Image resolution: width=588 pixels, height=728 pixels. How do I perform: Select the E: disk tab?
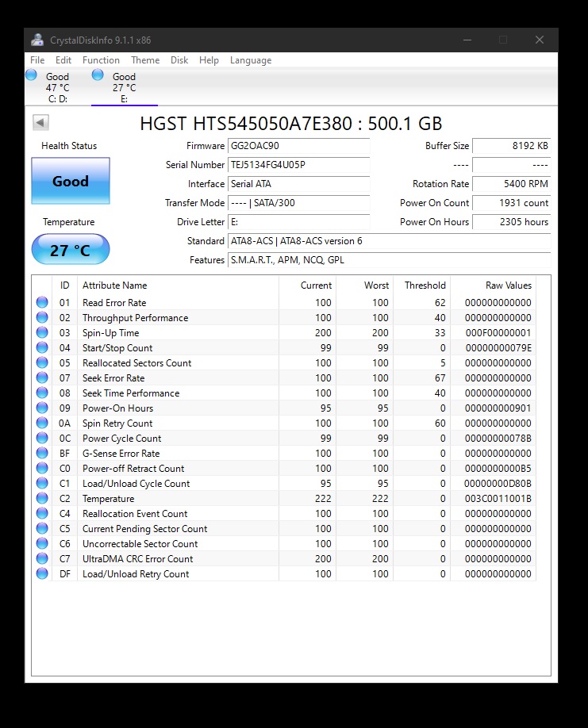124,87
